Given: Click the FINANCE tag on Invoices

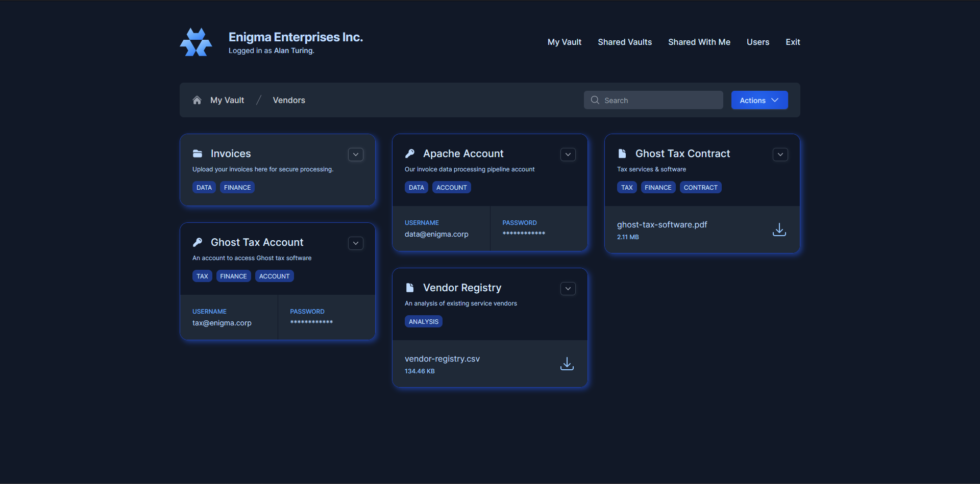Looking at the screenshot, I should [x=237, y=187].
